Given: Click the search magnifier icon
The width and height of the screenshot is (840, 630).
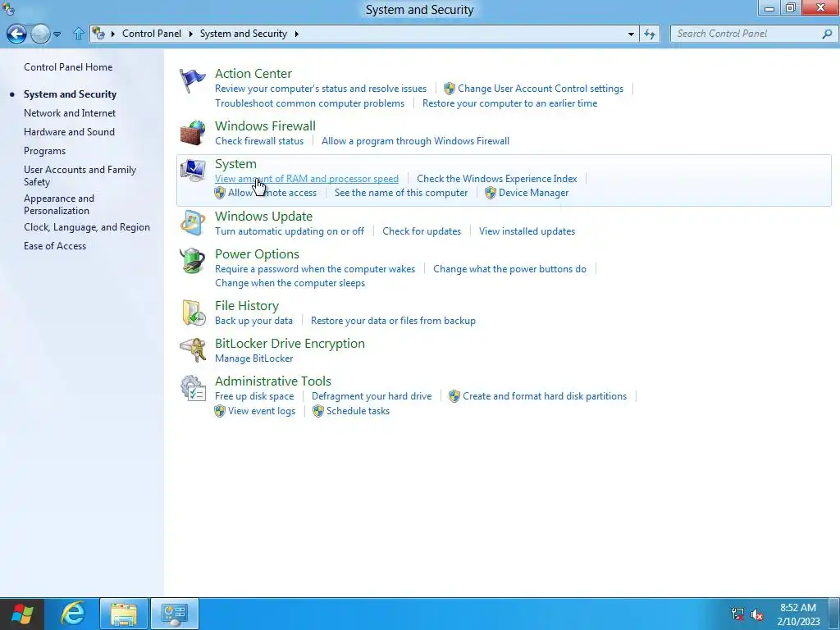Looking at the screenshot, I should (827, 34).
